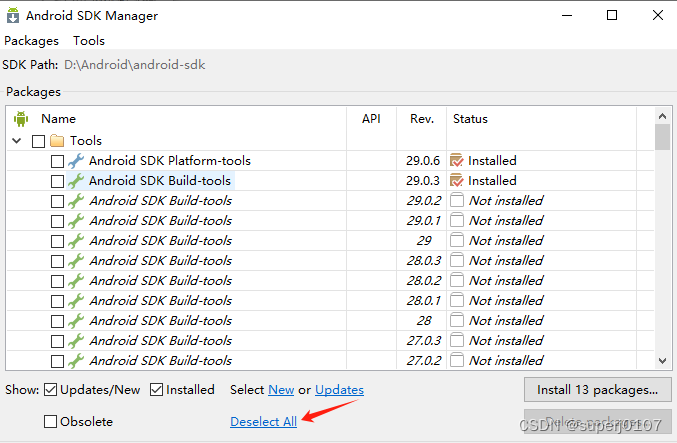Click the blue wrench icon for Platform-tools
The height and width of the screenshot is (443, 677).
point(76,161)
